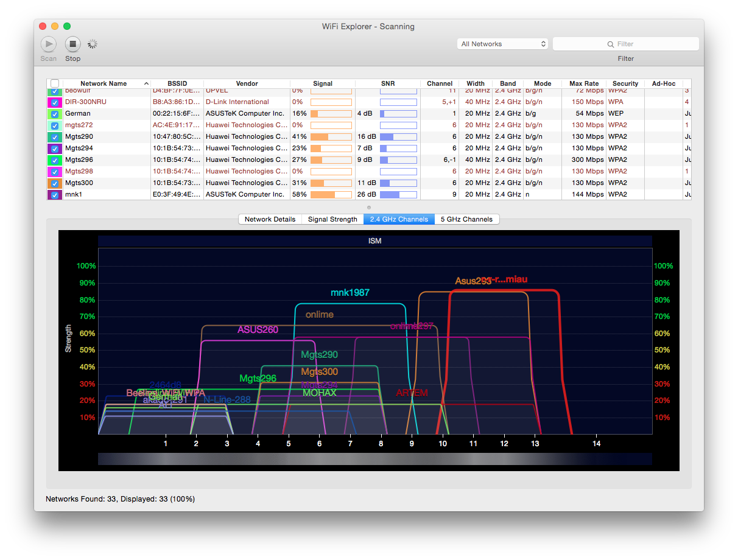
Task: Click channel 6 on graph axis
Action: tap(319, 444)
